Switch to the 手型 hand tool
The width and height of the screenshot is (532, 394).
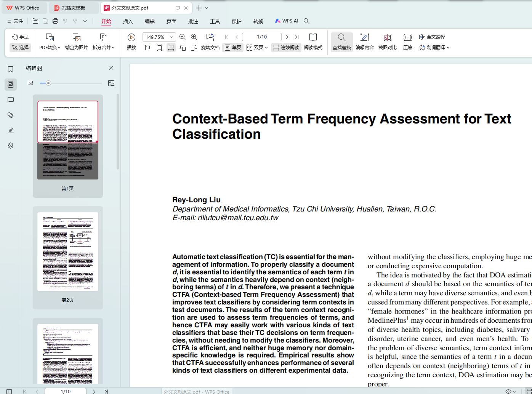click(21, 37)
